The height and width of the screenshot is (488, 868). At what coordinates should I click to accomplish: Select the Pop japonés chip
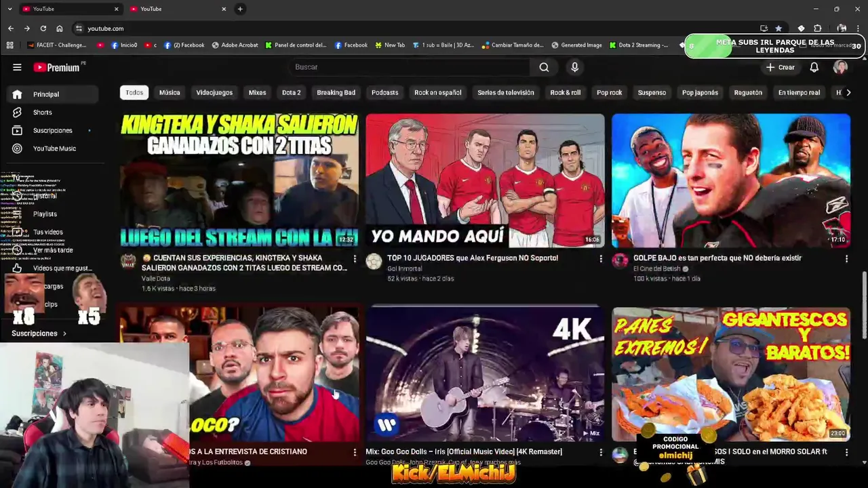[x=700, y=93]
